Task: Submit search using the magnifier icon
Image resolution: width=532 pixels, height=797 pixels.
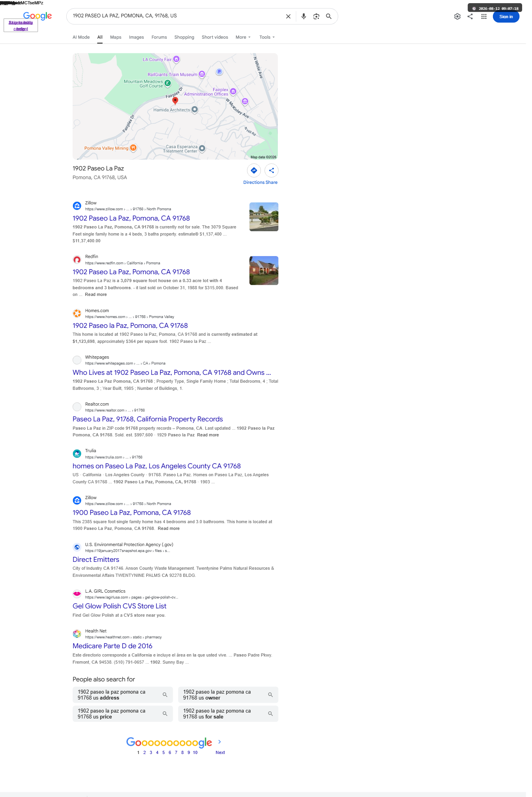Action: click(x=328, y=17)
